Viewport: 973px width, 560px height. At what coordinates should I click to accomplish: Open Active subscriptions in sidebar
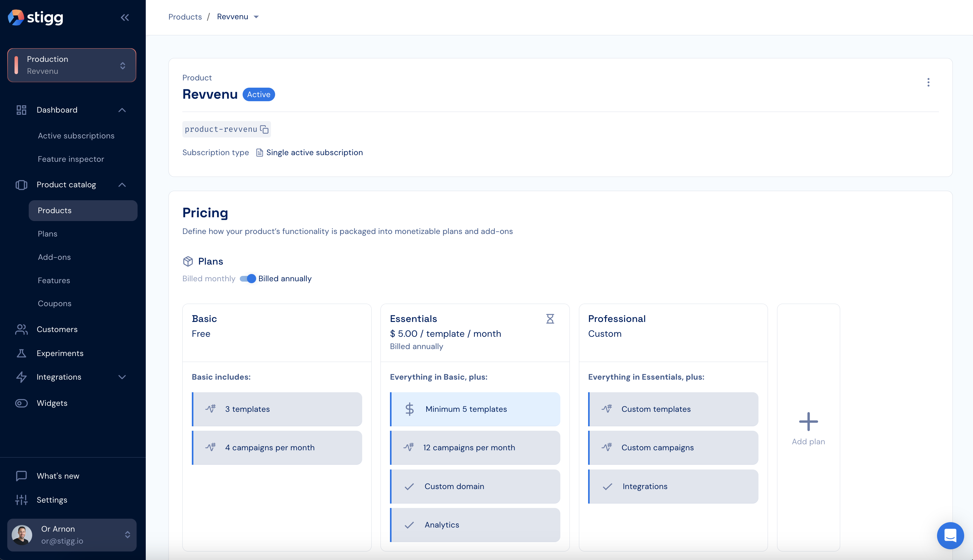click(76, 136)
